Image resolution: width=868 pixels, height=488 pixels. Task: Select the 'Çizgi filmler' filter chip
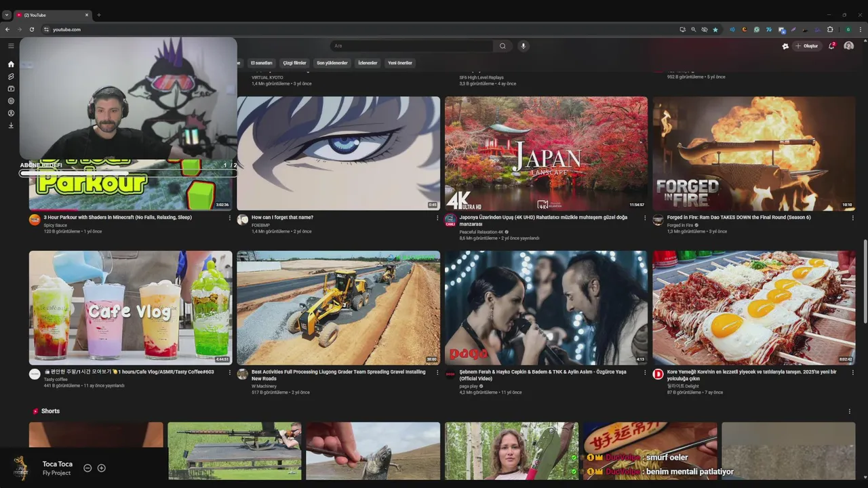(x=295, y=63)
